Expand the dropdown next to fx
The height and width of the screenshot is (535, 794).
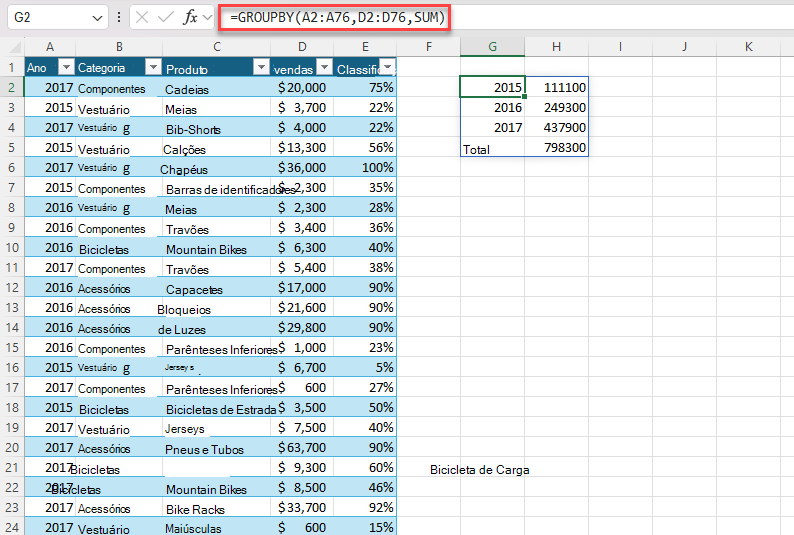(x=207, y=18)
